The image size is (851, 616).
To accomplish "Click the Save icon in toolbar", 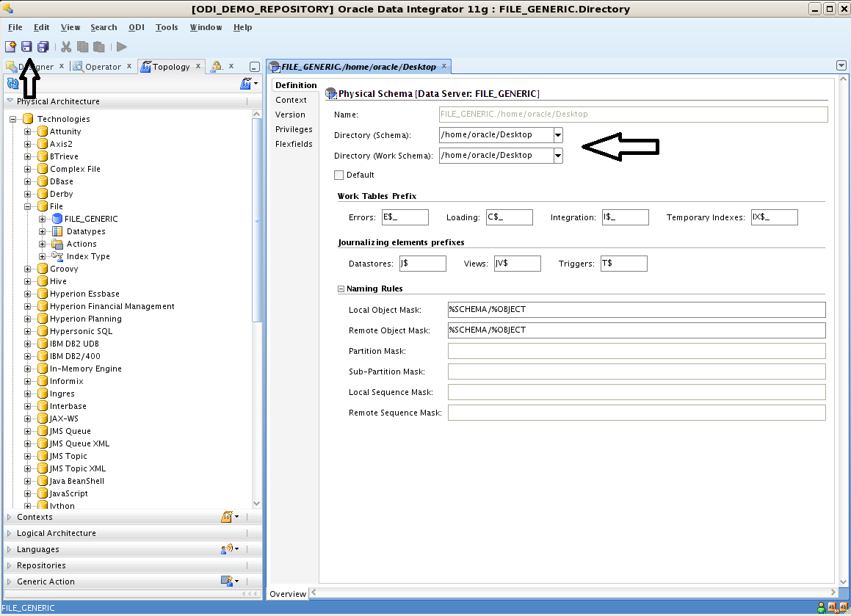I will pyautogui.click(x=26, y=47).
